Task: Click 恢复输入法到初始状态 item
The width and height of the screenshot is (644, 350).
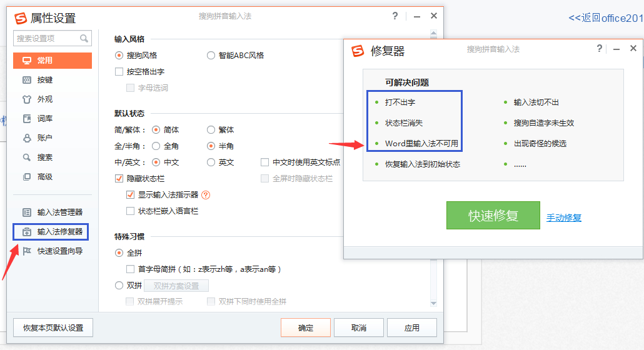Action: pos(423,164)
